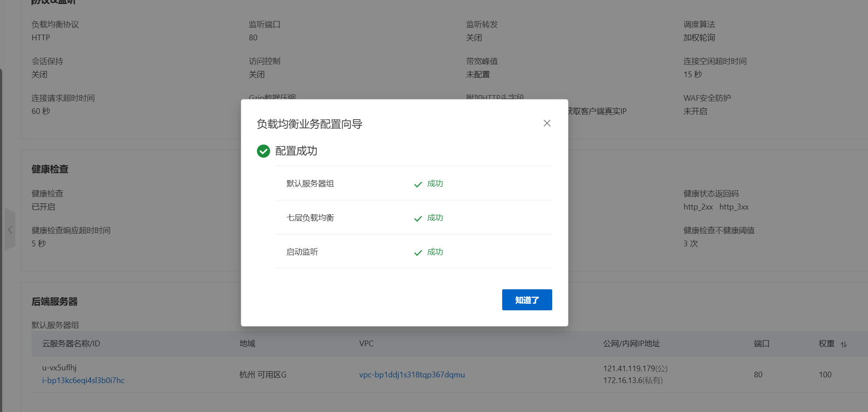Click the check mark beside 默认服务器组

tap(418, 184)
